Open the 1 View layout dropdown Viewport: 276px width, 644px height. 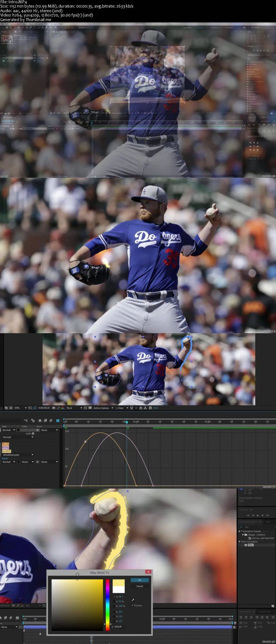point(122,408)
